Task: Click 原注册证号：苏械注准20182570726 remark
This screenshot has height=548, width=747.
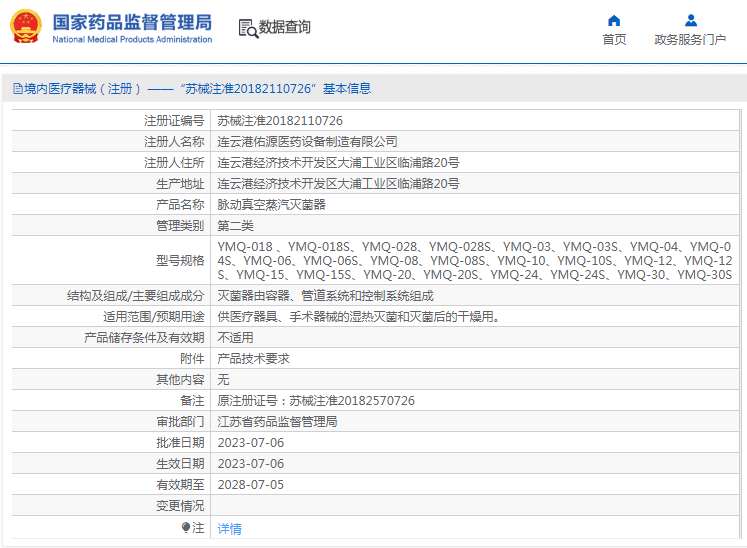Action: [x=316, y=401]
